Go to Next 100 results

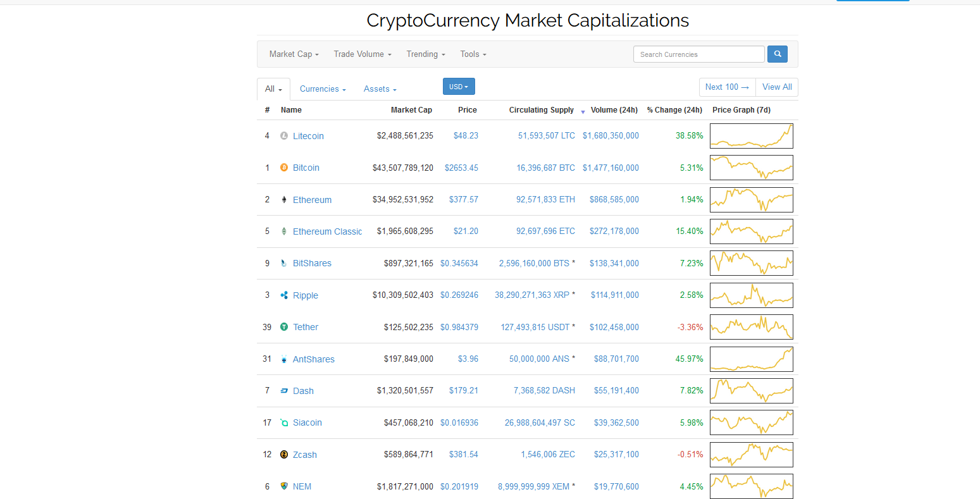pos(727,87)
